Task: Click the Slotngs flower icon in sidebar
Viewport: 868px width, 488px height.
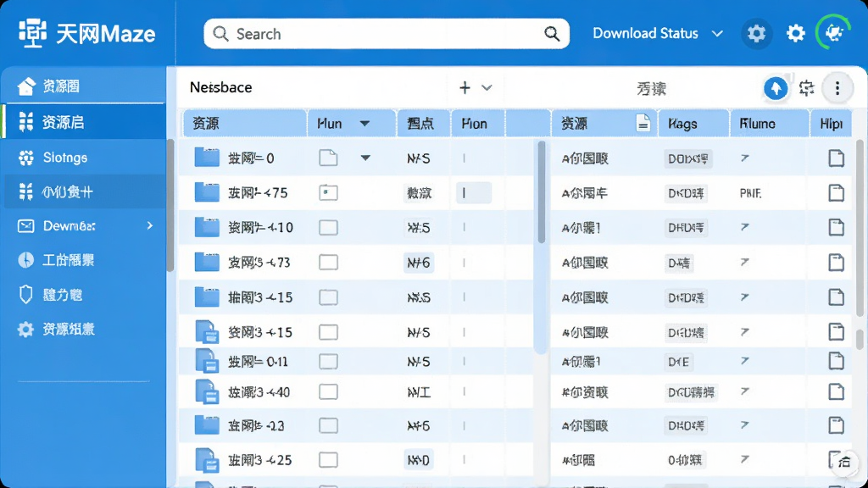Action: pyautogui.click(x=26, y=158)
